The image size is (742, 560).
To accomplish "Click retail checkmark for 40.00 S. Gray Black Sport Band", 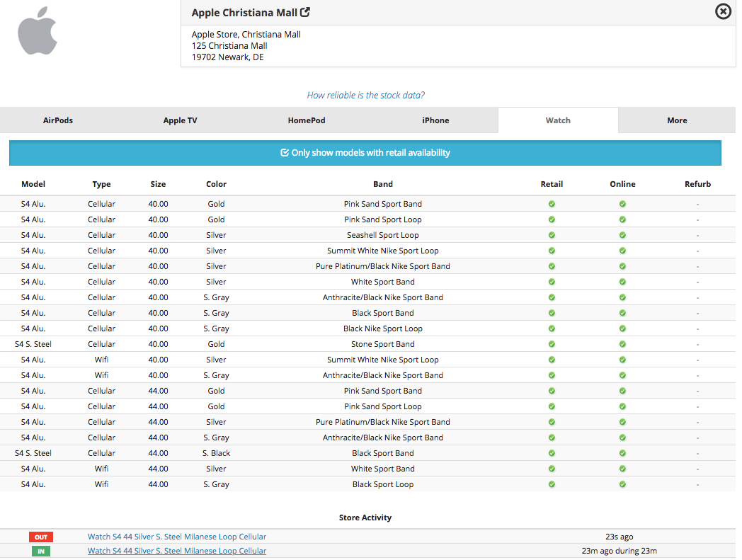I will [x=552, y=313].
